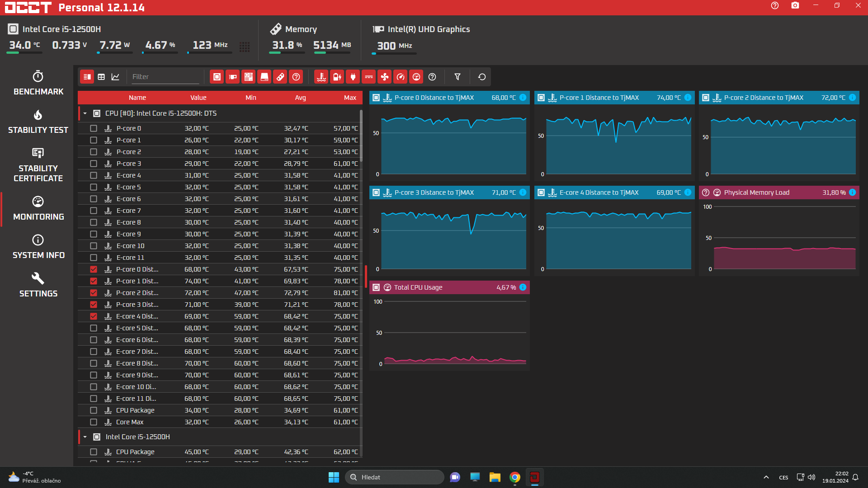Click the sensor Filter text field
The height and width of the screenshot is (488, 868).
165,77
